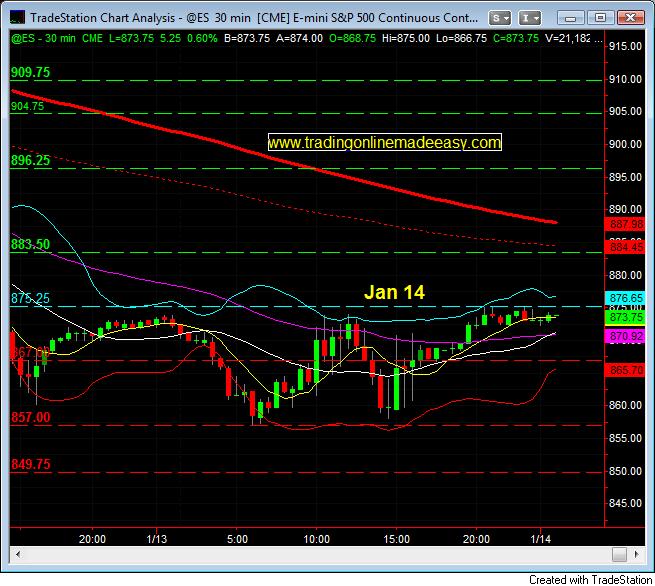Open the I interval link dropdown
The height and width of the screenshot is (586, 655).
tap(530, 18)
